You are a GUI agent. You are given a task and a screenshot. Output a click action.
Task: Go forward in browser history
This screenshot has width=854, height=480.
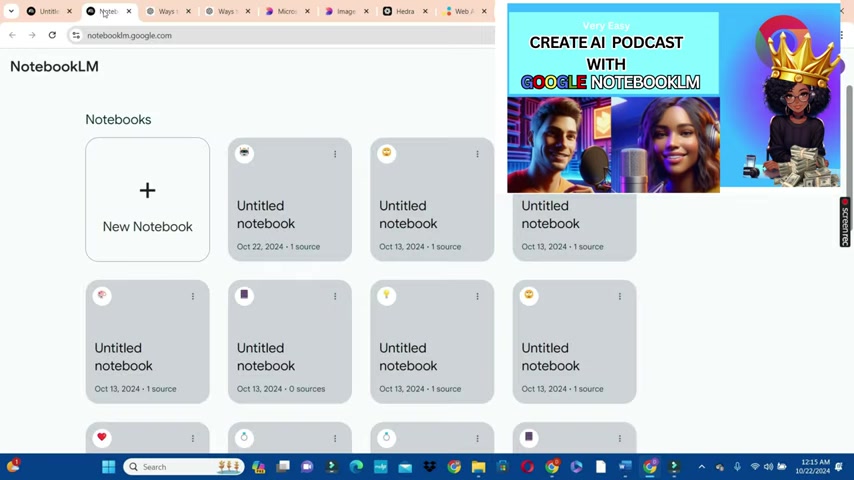point(32,35)
